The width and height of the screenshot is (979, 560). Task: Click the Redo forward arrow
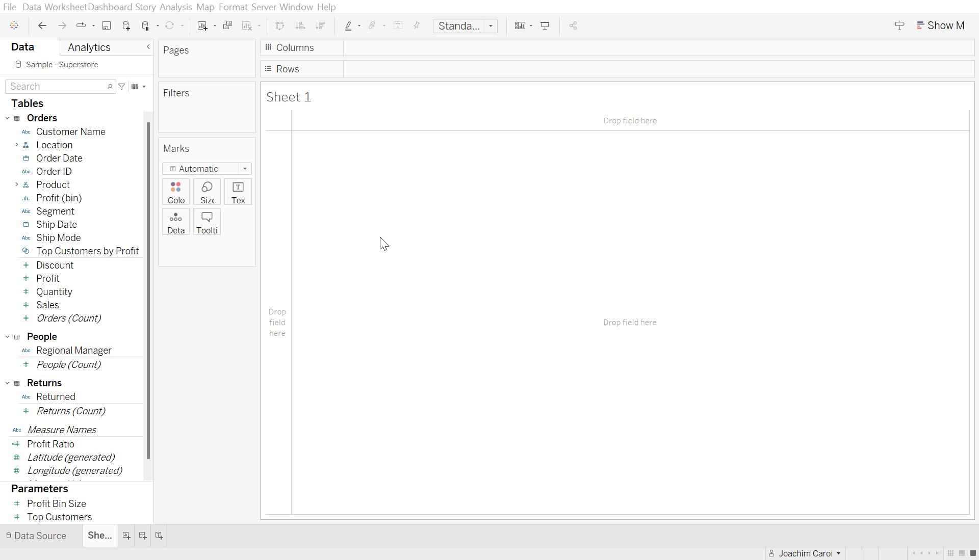coord(62,25)
